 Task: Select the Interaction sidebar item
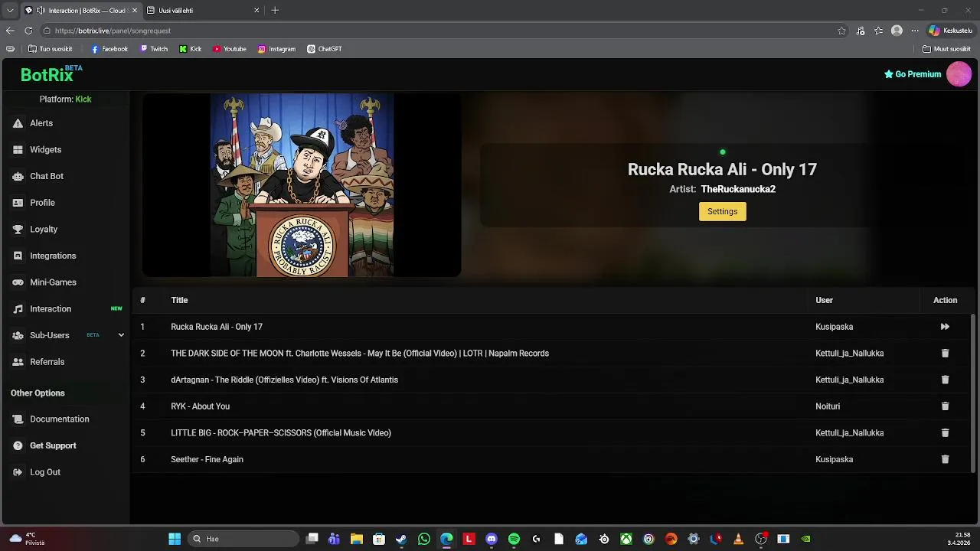[x=65, y=309]
